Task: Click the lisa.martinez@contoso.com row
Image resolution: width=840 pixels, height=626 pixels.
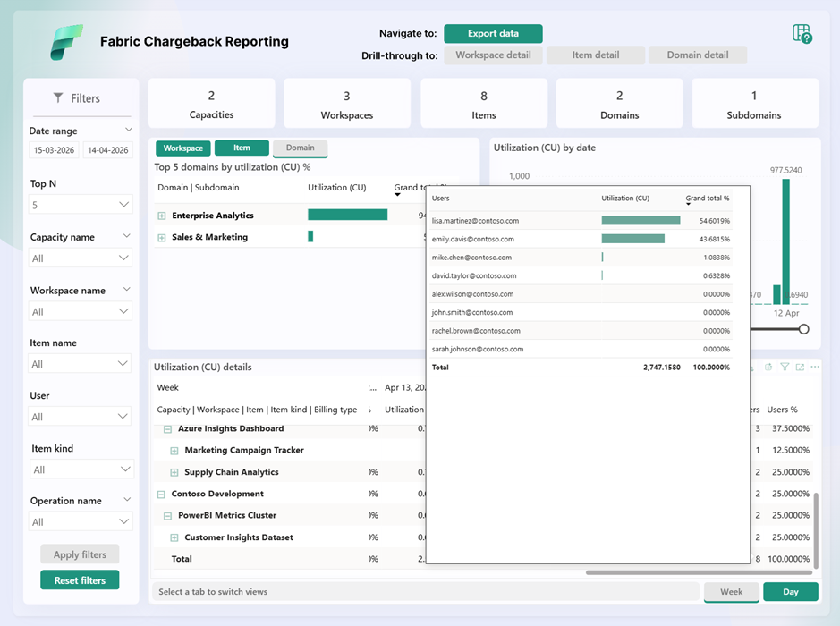Action: [581, 221]
